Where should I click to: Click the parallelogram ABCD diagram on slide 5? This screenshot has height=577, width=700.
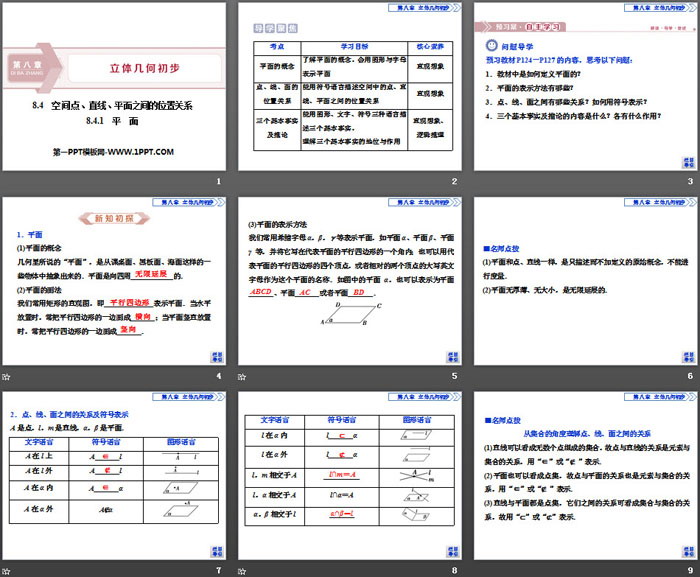tap(351, 314)
